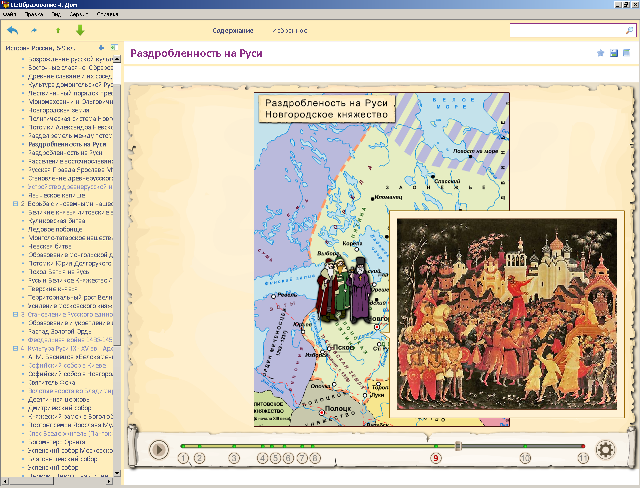
Task: Click the Псков city label on map
Action: [x=342, y=348]
